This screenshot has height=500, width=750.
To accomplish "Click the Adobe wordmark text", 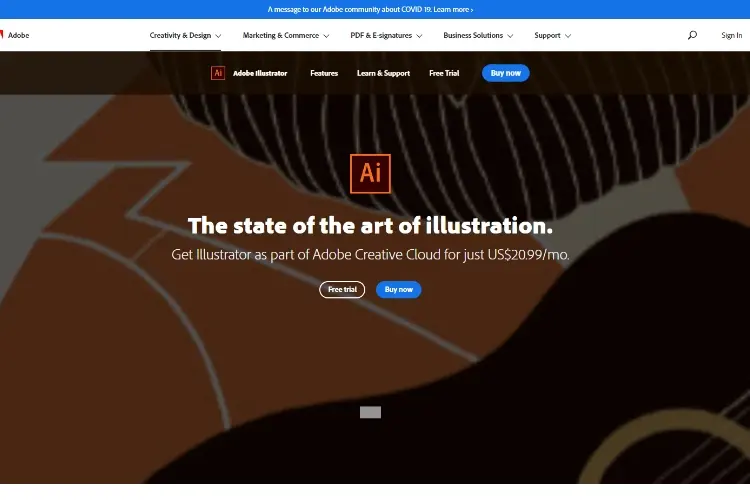I will [19, 35].
